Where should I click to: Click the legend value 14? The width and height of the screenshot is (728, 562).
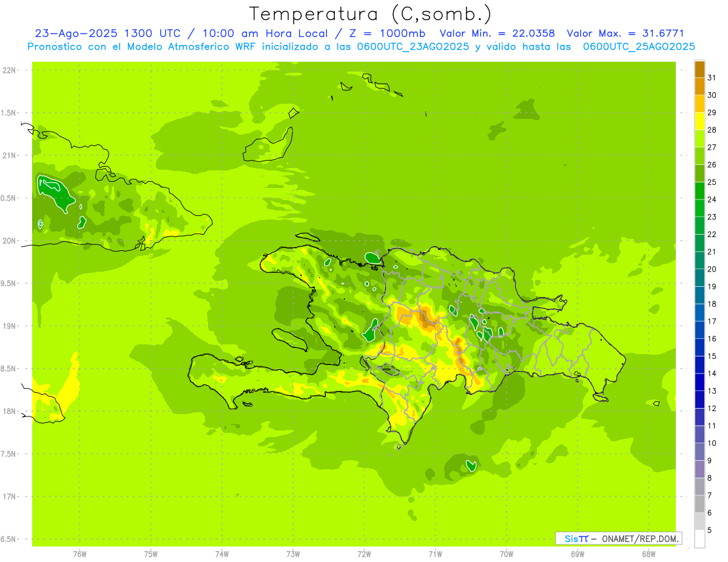point(712,373)
